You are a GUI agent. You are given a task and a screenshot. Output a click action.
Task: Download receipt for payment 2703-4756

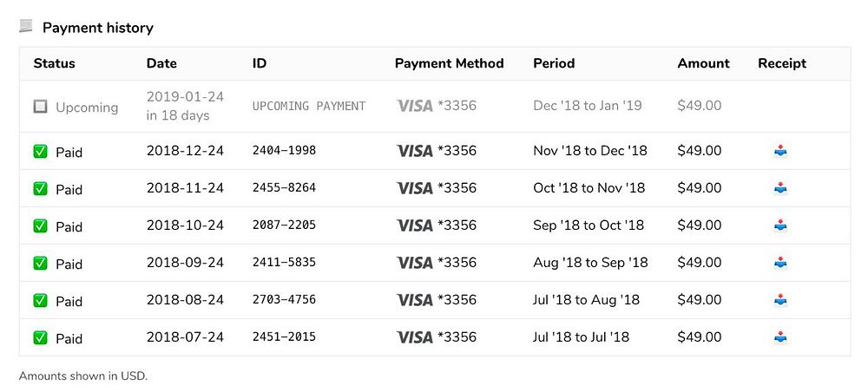pyautogui.click(x=780, y=300)
